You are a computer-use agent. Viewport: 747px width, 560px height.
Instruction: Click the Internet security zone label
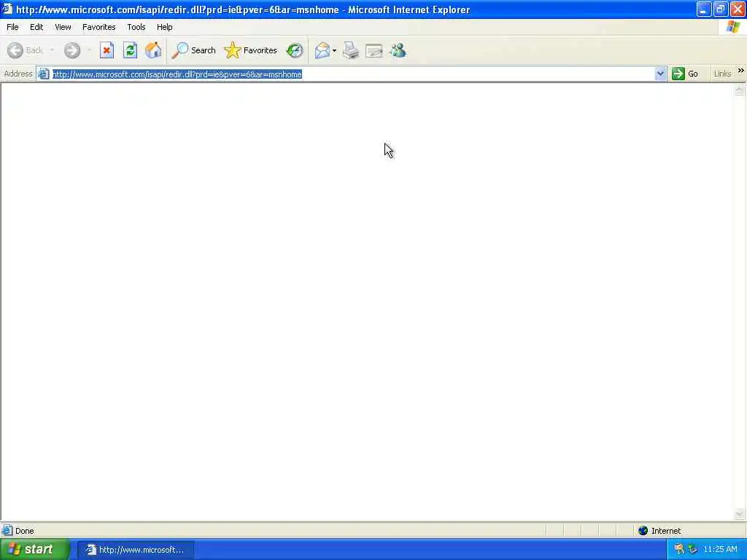click(666, 531)
